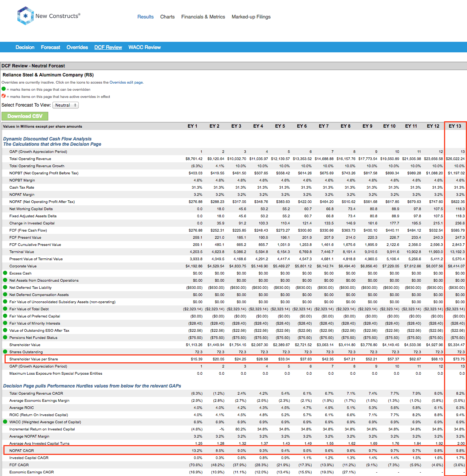Click the New Constructs logo
467x476 pixels.
(49, 16)
